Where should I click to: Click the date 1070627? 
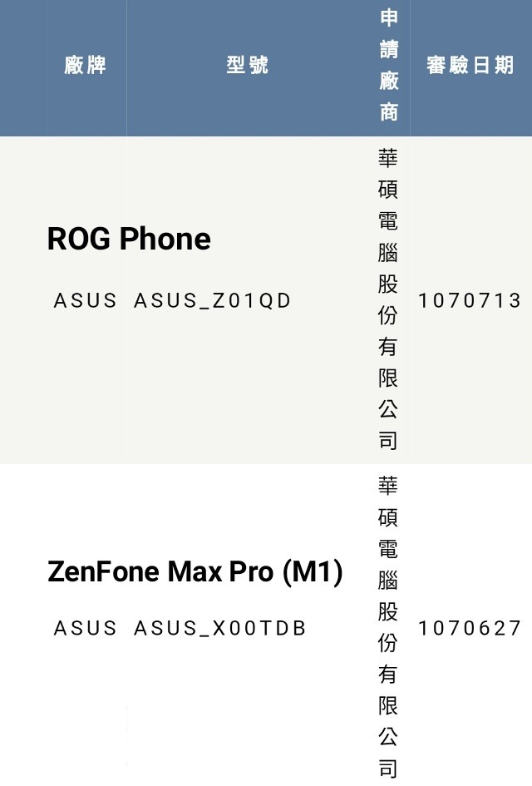[470, 628]
